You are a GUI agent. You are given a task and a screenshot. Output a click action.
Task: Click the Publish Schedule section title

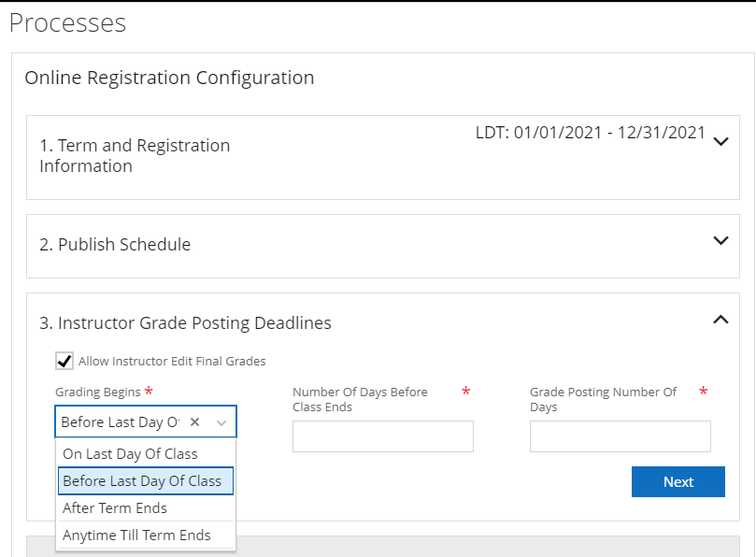(x=115, y=245)
